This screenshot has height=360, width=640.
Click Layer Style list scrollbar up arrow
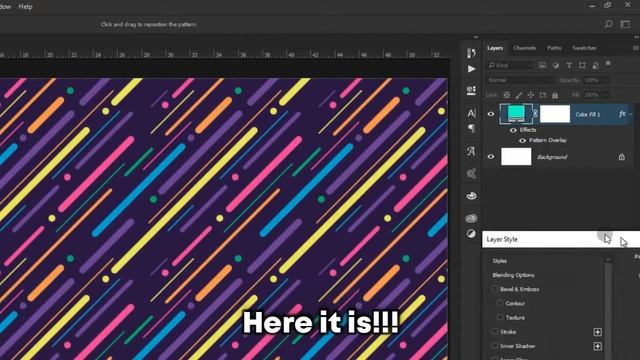coord(608,260)
